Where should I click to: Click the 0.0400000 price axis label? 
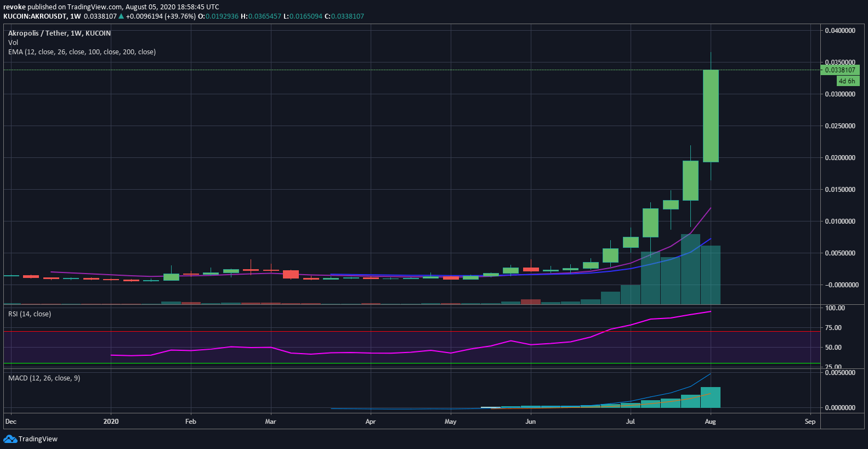[840, 31]
